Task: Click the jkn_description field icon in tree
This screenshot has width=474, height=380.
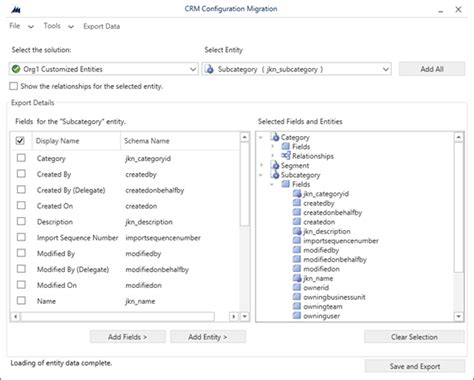Action: 297,231
